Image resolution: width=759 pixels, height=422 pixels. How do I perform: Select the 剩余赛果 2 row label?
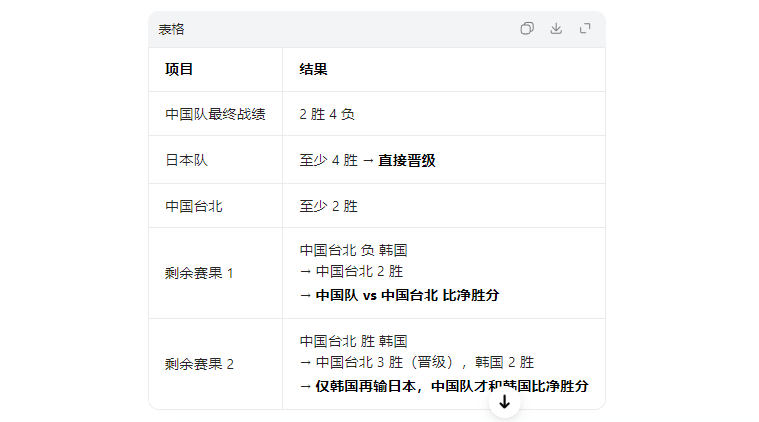pyautogui.click(x=199, y=364)
